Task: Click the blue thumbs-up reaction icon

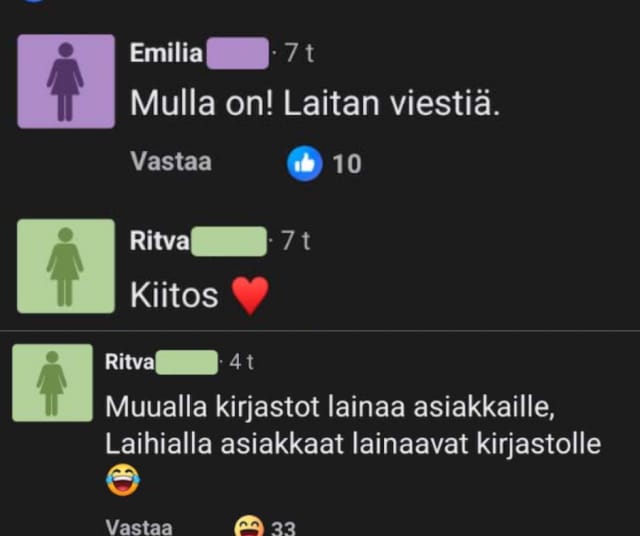Action: point(304,163)
